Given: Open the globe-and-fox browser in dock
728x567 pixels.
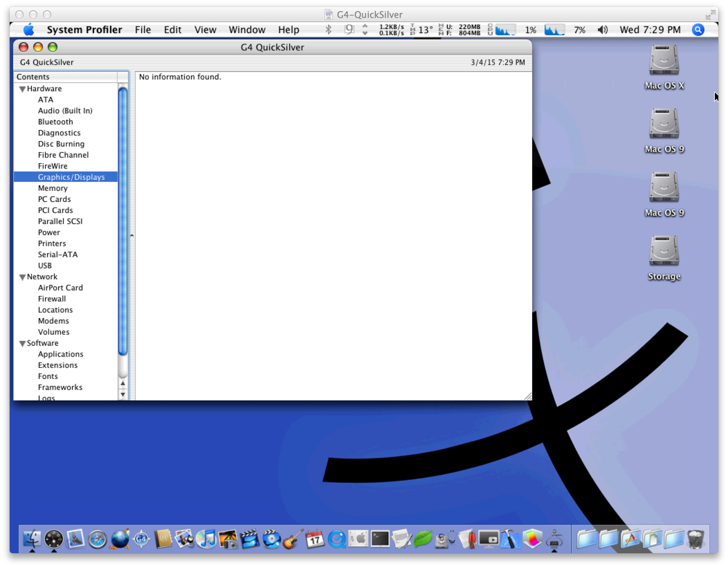Looking at the screenshot, I should (x=119, y=539).
